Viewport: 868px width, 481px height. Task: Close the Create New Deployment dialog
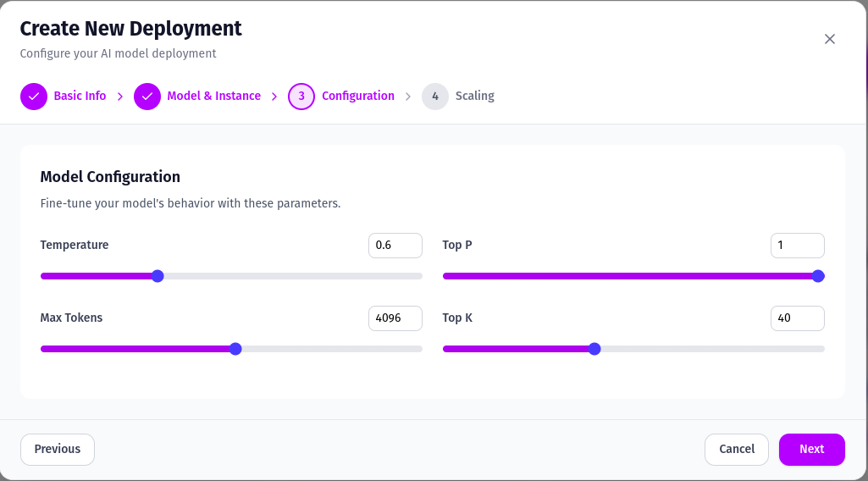pyautogui.click(x=829, y=39)
